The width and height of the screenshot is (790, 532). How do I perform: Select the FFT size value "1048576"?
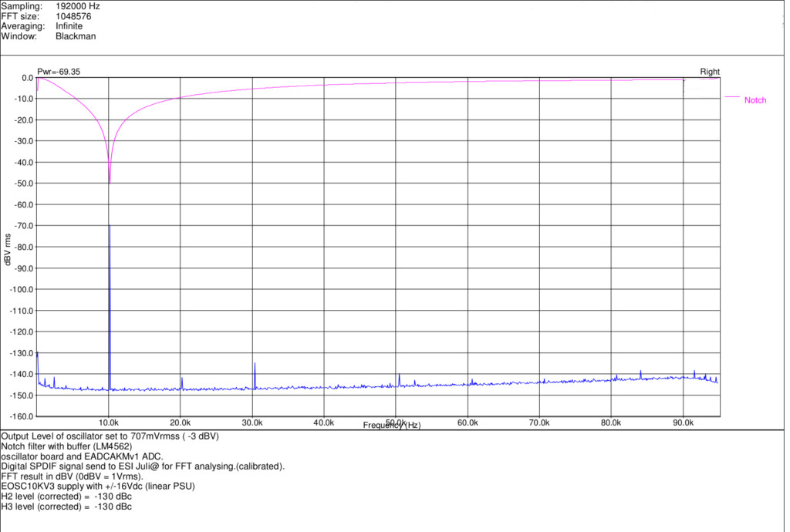pos(73,16)
